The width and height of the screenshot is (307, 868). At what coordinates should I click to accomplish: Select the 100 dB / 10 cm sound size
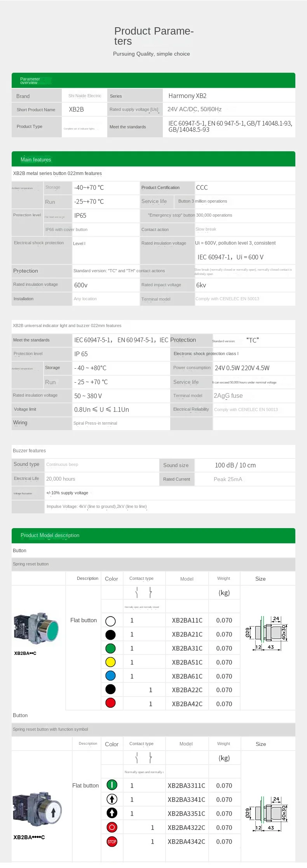pos(235,465)
